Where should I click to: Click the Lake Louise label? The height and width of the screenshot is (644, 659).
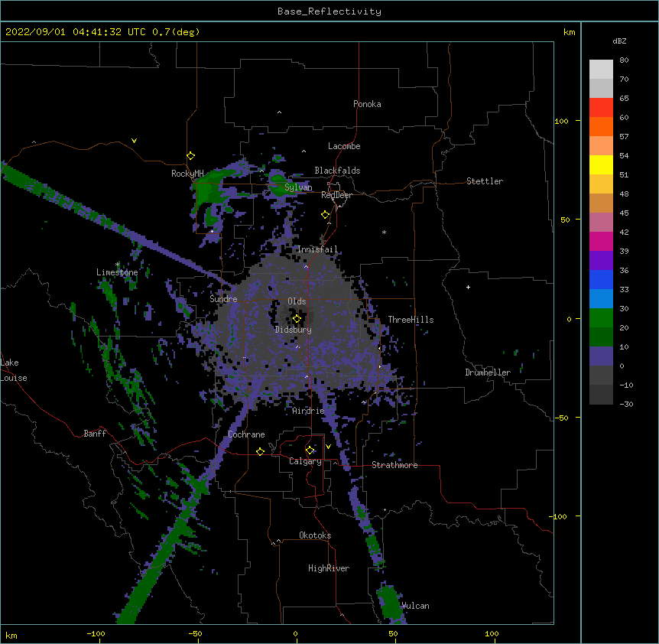(x=14, y=370)
